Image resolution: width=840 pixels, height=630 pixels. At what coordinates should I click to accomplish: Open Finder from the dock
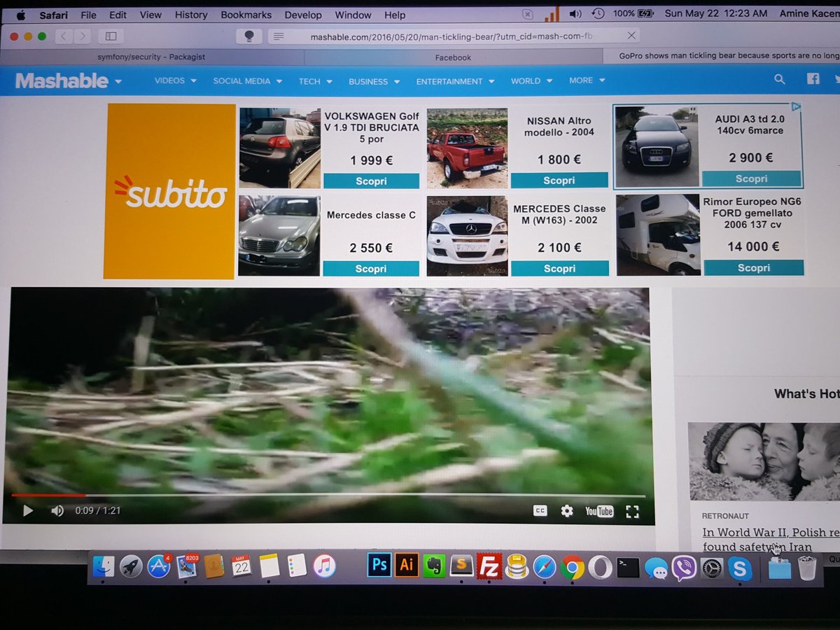click(104, 566)
